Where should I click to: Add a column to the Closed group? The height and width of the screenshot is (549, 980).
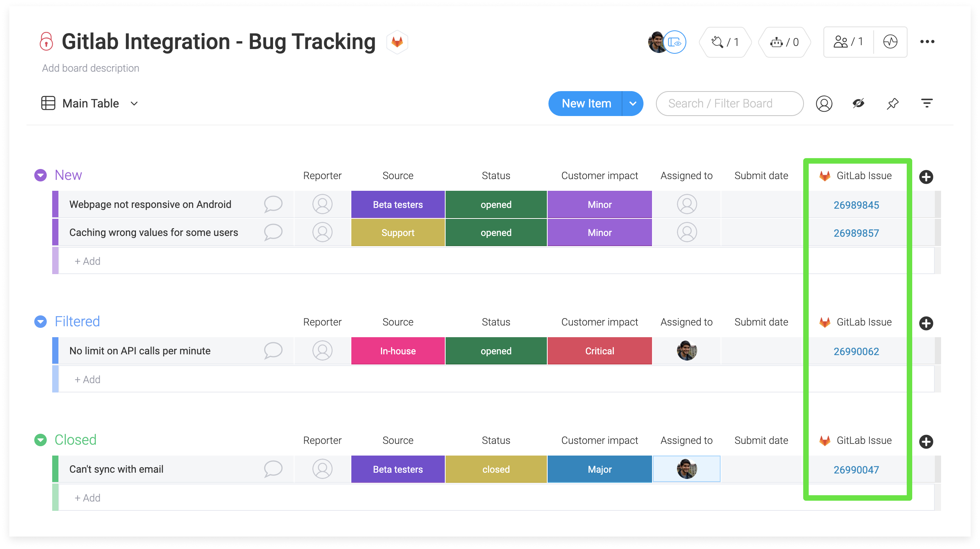(926, 442)
